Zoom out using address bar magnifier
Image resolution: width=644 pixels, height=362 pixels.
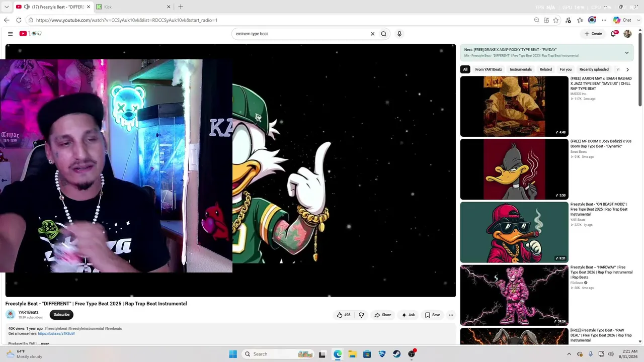coord(537,20)
